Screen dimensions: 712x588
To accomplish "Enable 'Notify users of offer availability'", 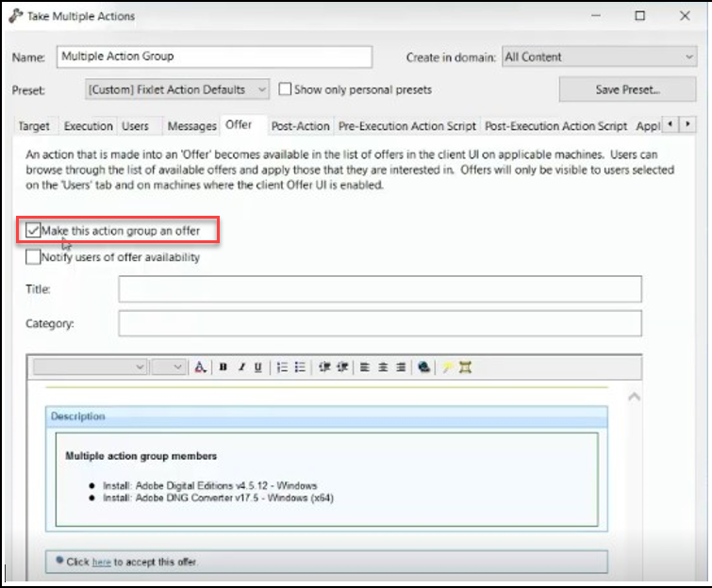I will (33, 257).
